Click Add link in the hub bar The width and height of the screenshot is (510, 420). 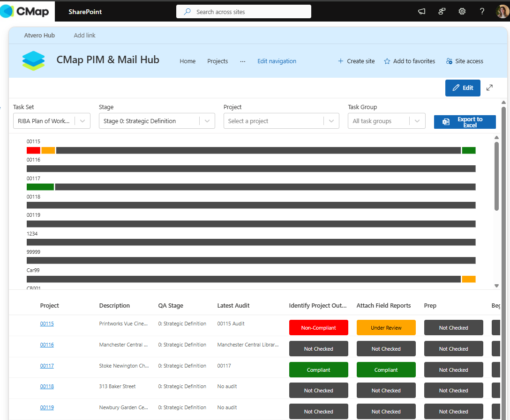(x=84, y=36)
